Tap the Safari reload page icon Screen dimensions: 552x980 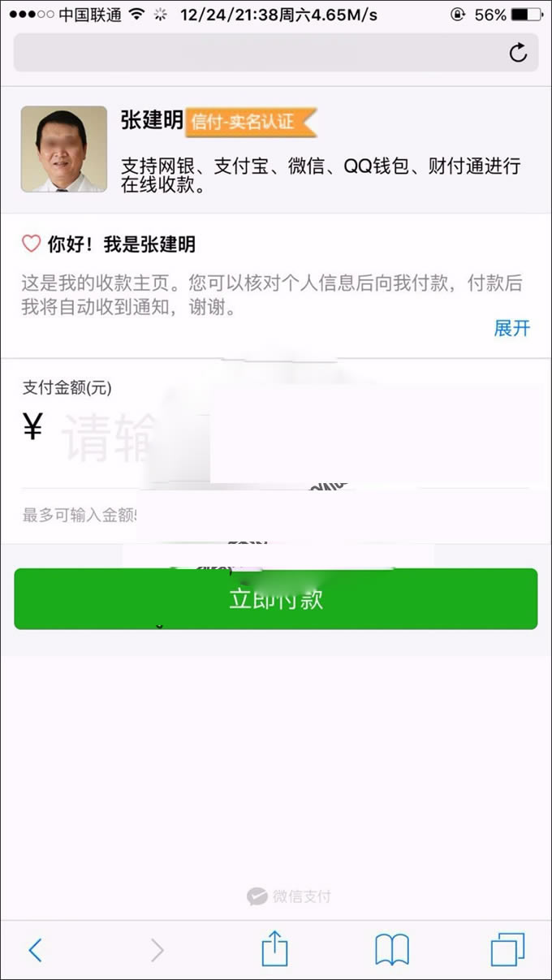[518, 53]
